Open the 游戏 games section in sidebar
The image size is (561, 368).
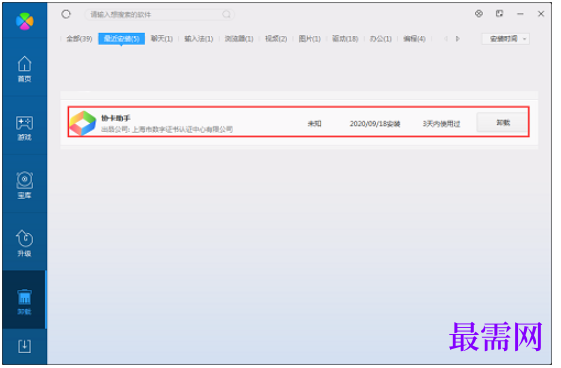point(24,127)
